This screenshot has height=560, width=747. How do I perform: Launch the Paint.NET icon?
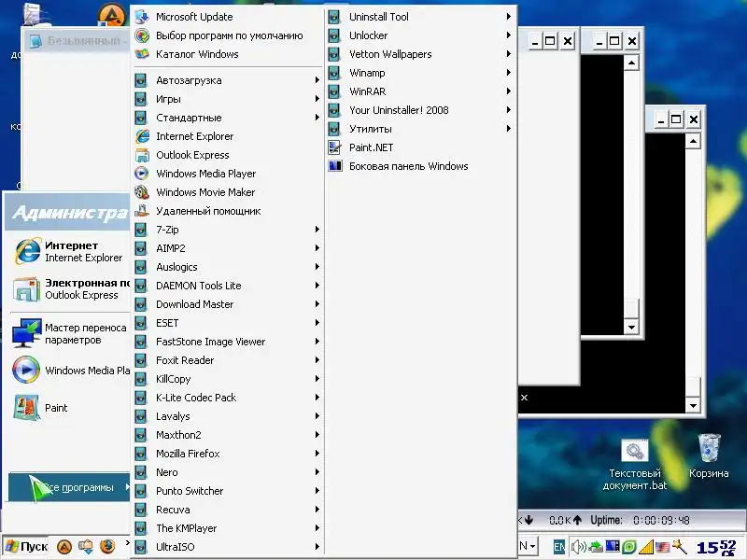coord(335,147)
